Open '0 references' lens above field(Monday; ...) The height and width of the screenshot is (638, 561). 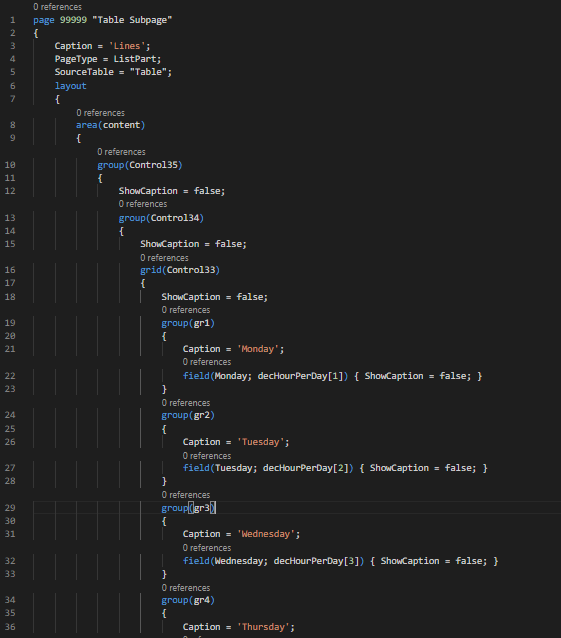[207, 362]
